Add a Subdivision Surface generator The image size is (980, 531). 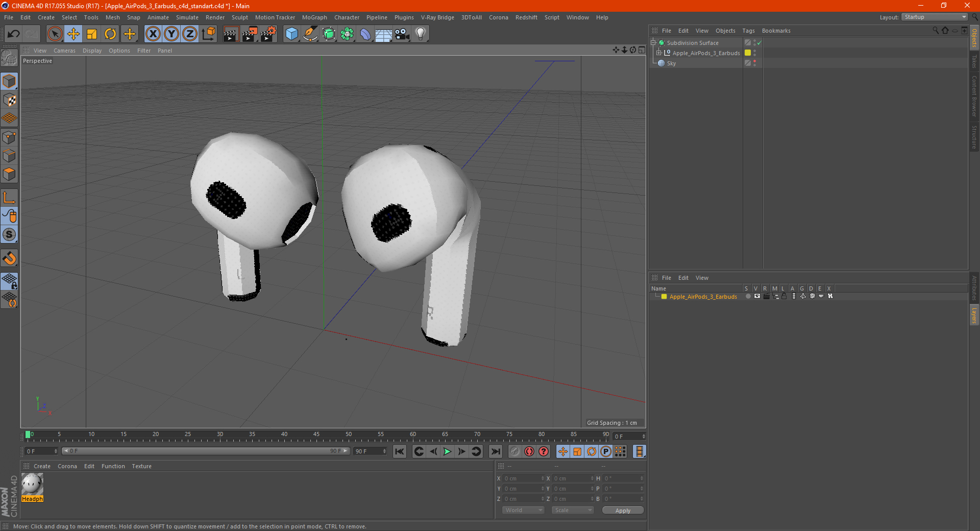(329, 34)
